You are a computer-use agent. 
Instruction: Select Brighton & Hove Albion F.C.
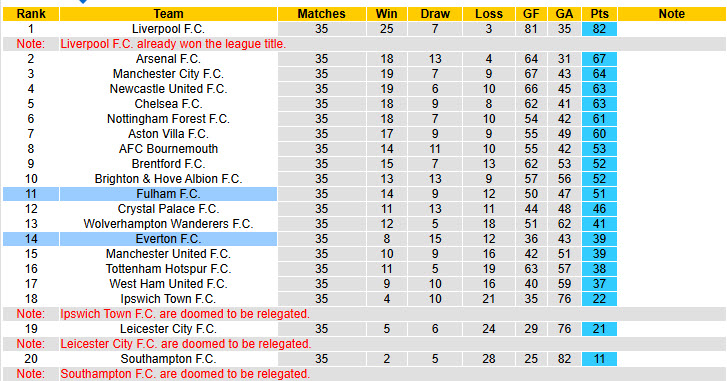168,179
